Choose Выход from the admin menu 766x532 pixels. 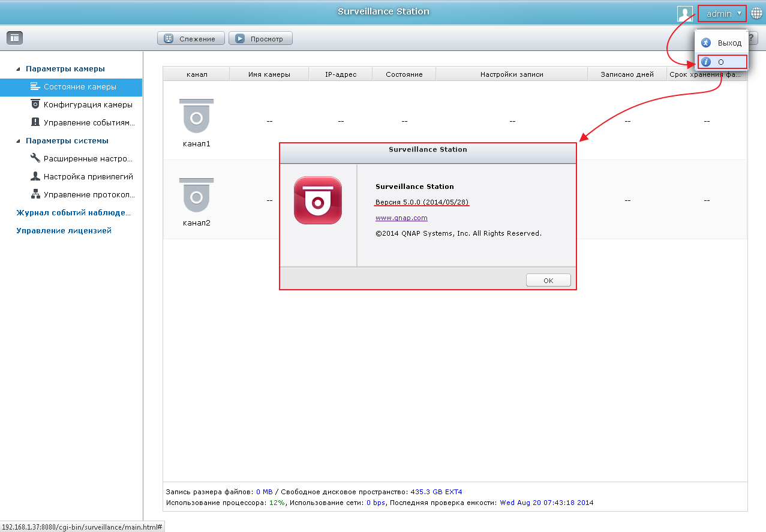tap(722, 43)
